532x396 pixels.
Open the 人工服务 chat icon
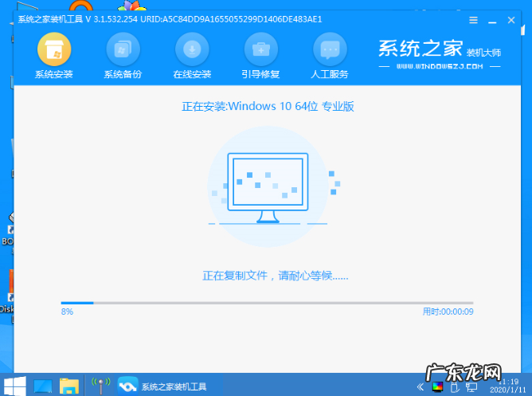330,49
